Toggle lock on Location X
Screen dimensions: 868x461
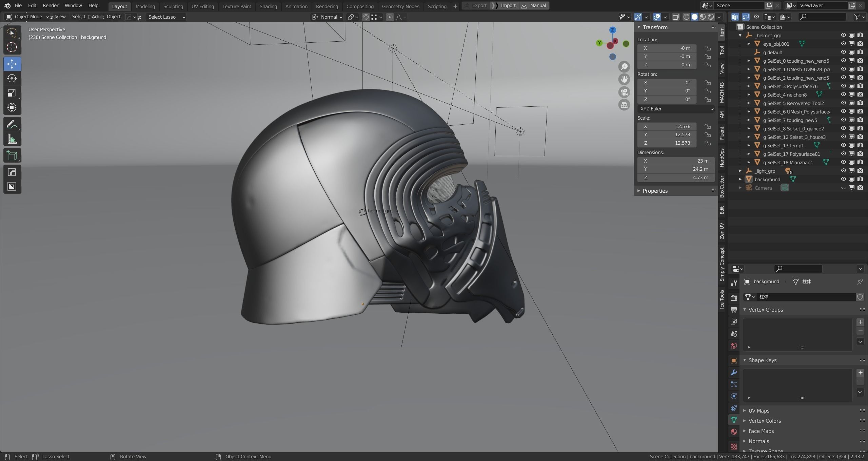click(x=708, y=48)
